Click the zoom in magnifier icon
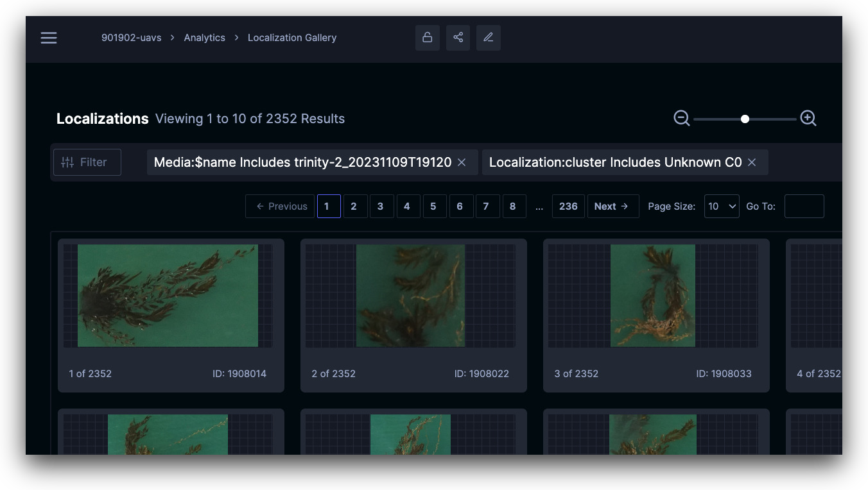This screenshot has width=868, height=490. (808, 119)
